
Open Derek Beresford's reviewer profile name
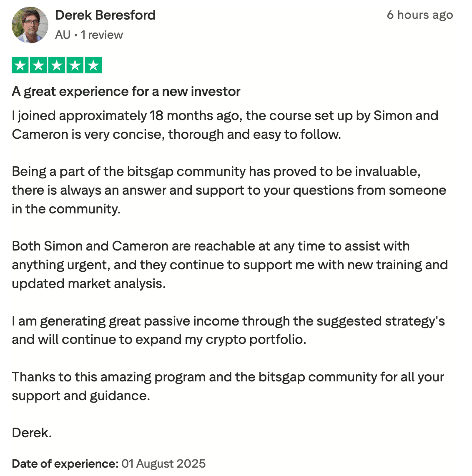105,15
